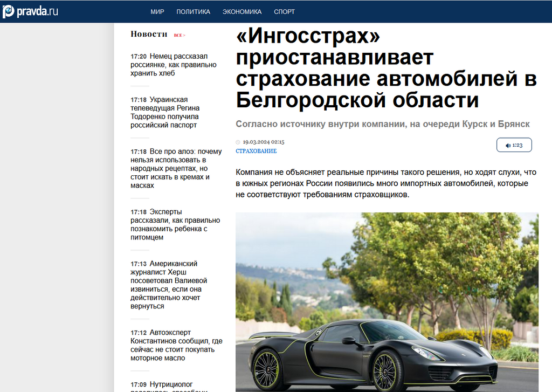Open the 17:18 article about алоэ
The width and height of the screenshot is (552, 392).
pos(176,168)
